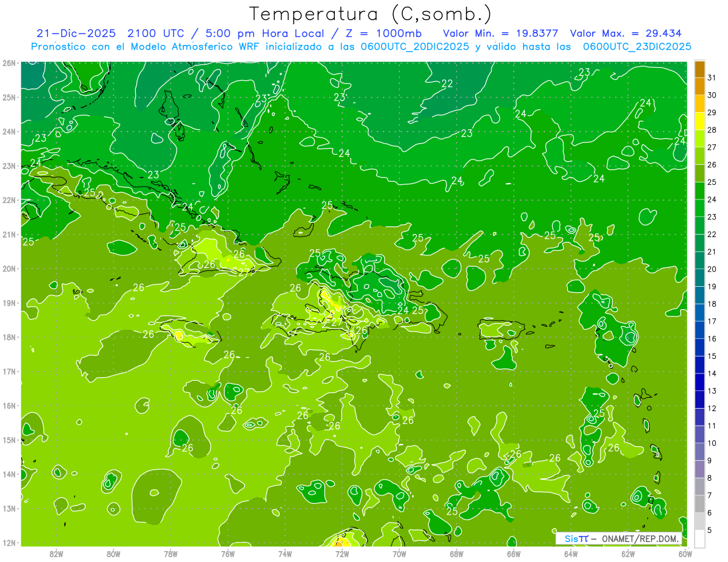This screenshot has width=728, height=562.
Task: Click the "15N" latitude axis label
Action: coord(9,440)
